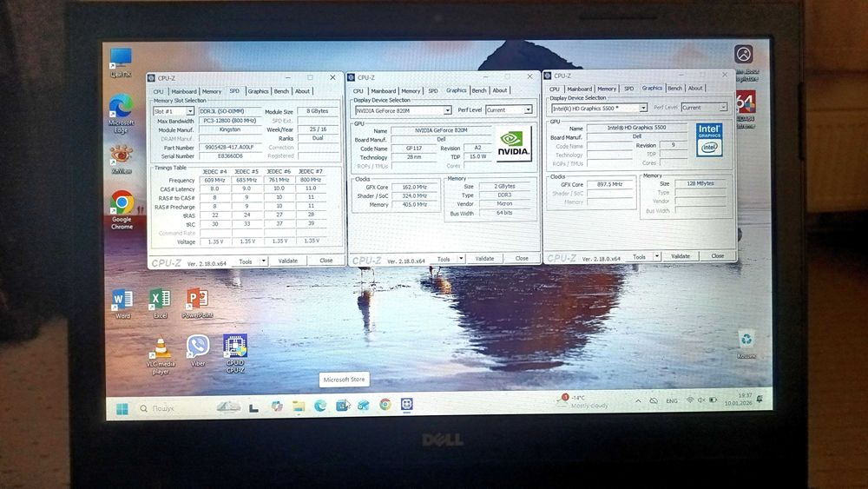
Task: Open the This PC desktop icon
Action: coord(120,61)
